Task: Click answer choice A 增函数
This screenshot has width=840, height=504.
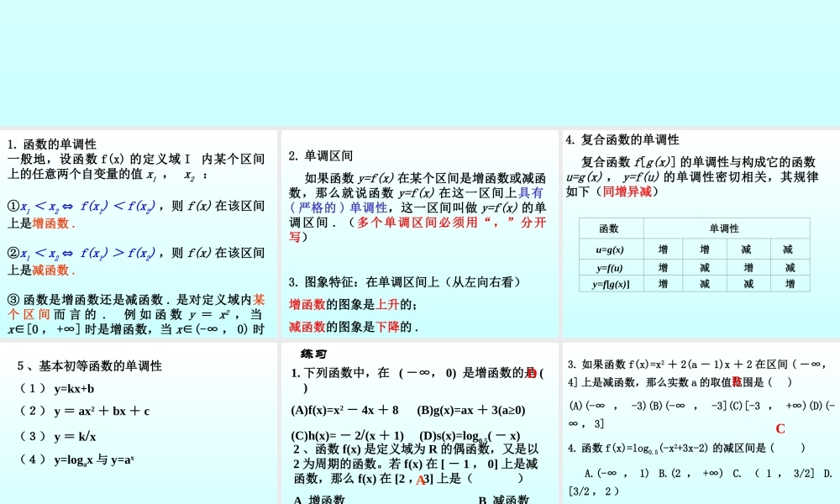Action: point(318,500)
